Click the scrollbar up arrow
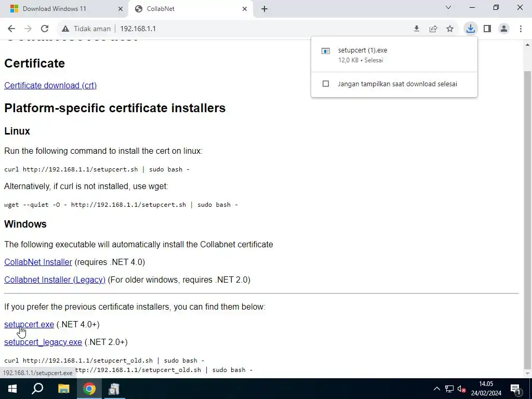The width and height of the screenshot is (532, 399). coord(527,45)
